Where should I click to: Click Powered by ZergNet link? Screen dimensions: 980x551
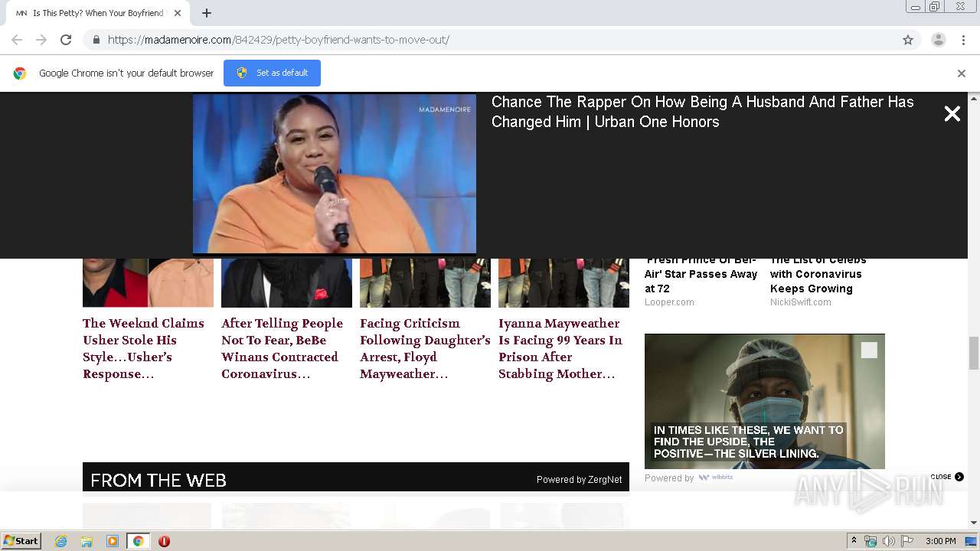click(x=579, y=480)
